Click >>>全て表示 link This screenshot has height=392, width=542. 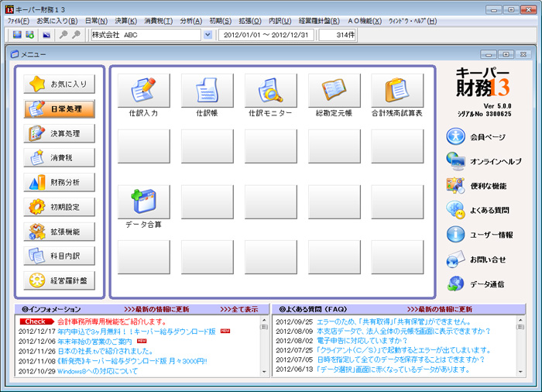238,309
